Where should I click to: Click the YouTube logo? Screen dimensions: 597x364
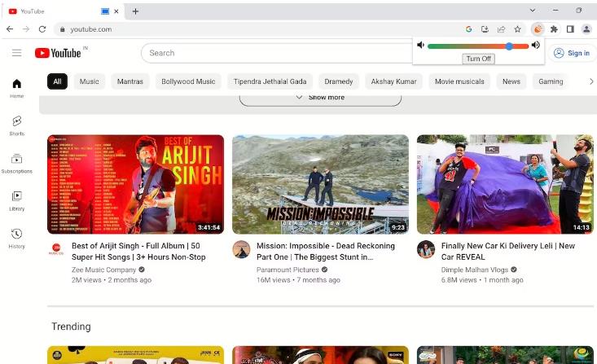(59, 53)
